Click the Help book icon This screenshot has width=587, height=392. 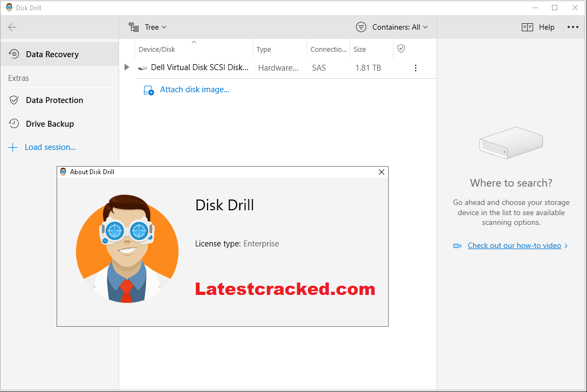pos(527,27)
